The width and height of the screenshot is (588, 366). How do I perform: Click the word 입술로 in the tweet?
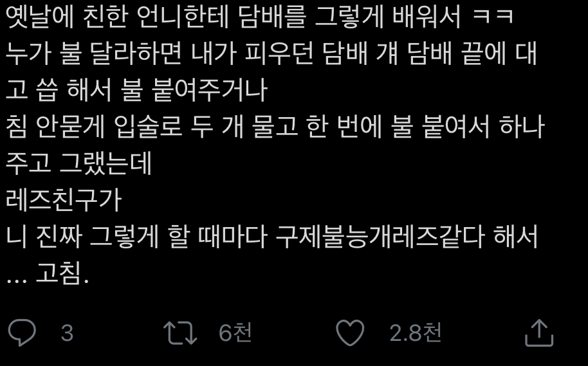[148, 127]
